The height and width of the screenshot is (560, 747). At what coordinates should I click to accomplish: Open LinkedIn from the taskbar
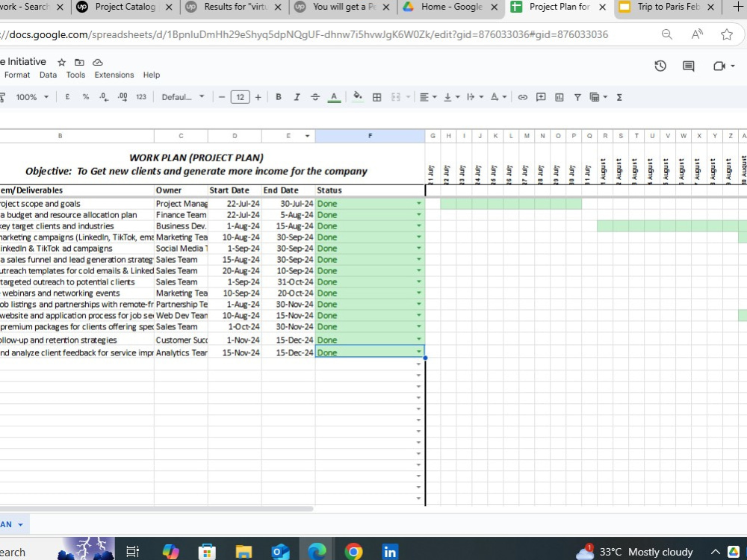pyautogui.click(x=390, y=552)
